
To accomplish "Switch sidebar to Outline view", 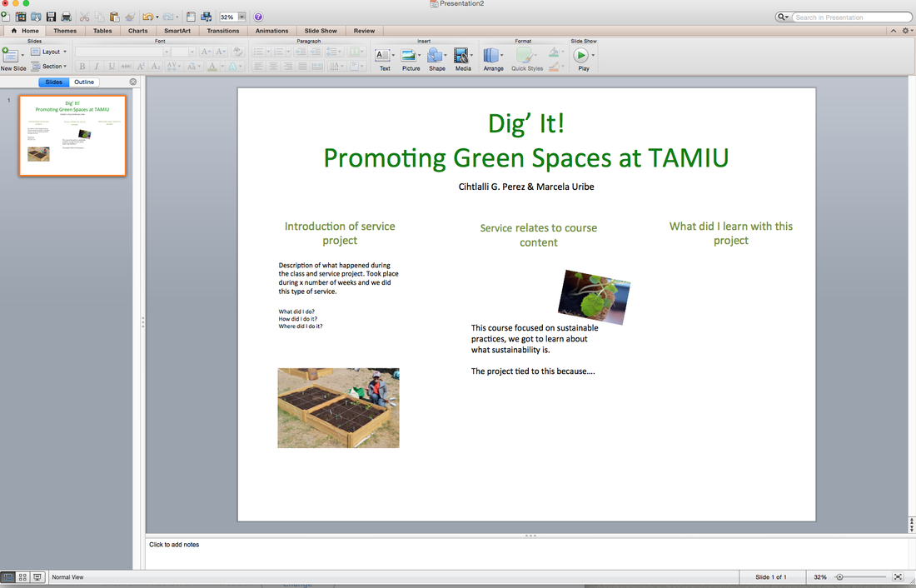I will [84, 82].
